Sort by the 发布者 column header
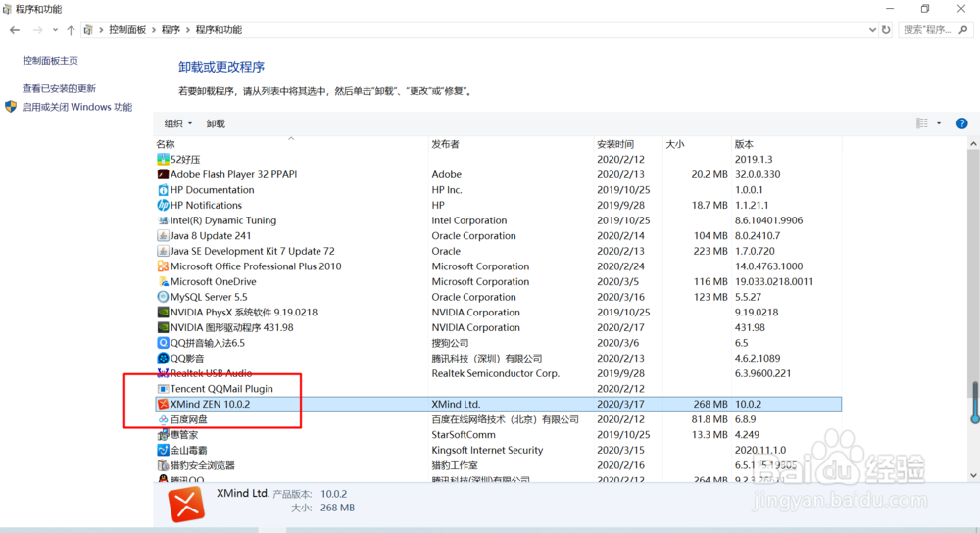Viewport: 980px width, 533px height. [511, 144]
